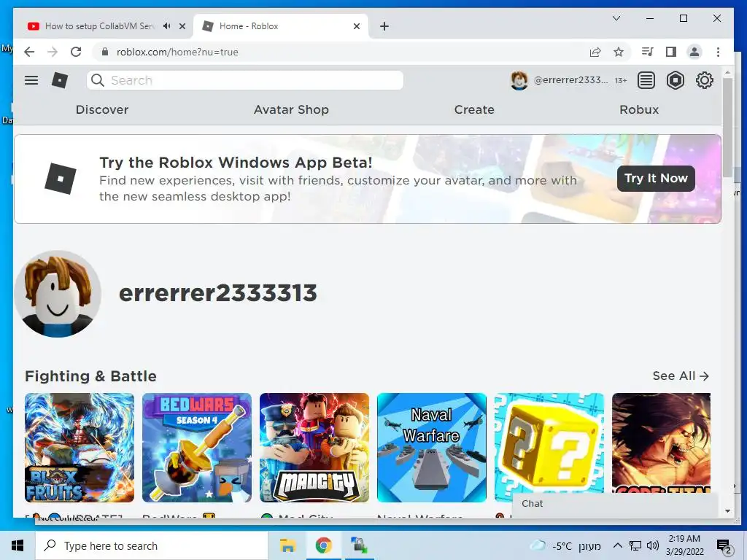This screenshot has height=560, width=747.
Task: Open the Windows notification center icon
Action: pos(724,546)
